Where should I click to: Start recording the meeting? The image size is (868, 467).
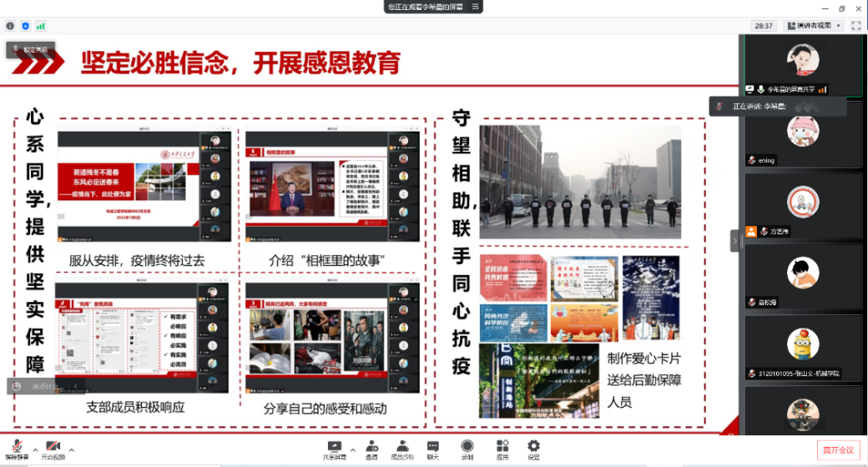coord(467,449)
